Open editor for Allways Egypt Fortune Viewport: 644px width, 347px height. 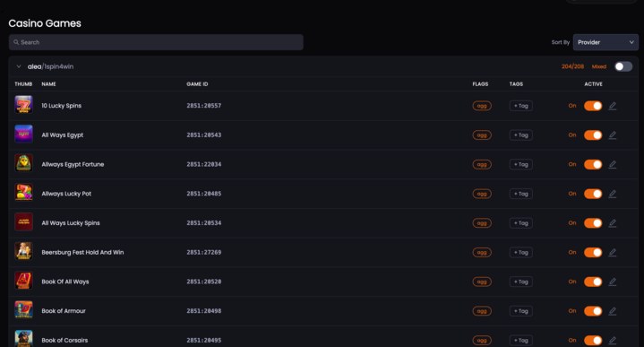point(613,164)
